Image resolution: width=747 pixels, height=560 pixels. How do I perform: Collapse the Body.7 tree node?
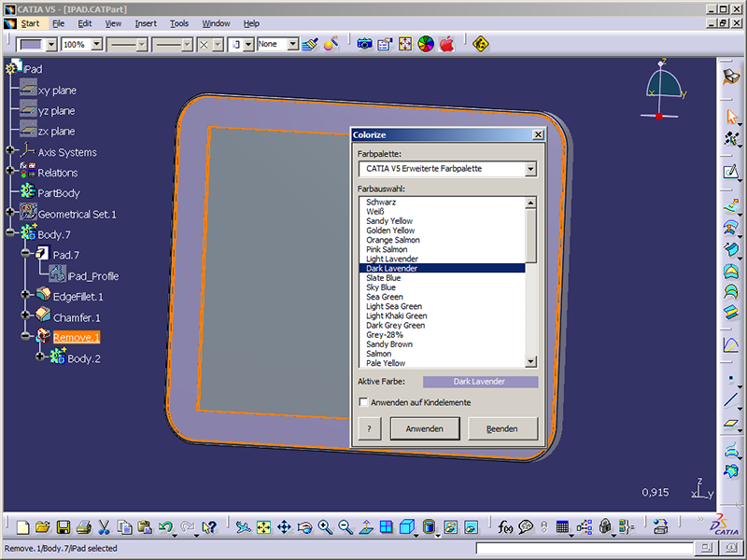point(10,232)
